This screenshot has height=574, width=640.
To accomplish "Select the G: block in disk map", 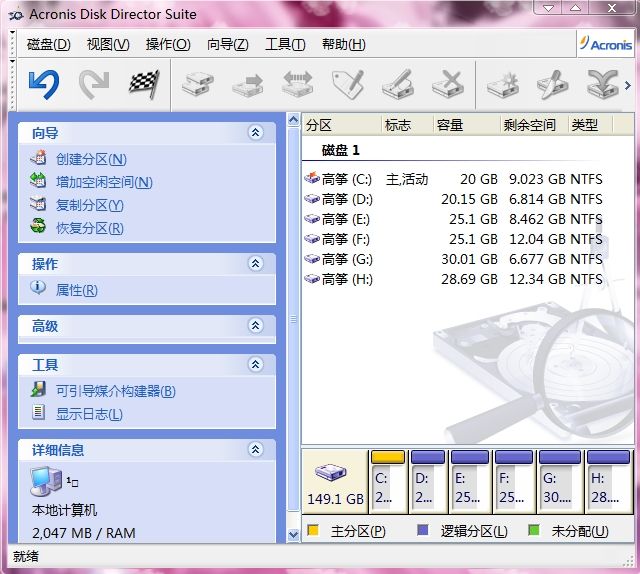I will [559, 482].
